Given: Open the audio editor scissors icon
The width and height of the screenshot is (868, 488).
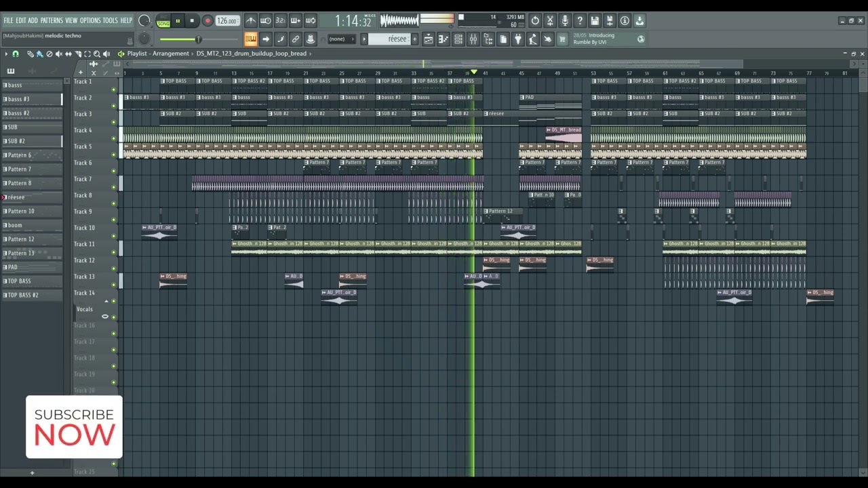Looking at the screenshot, I should (x=550, y=21).
